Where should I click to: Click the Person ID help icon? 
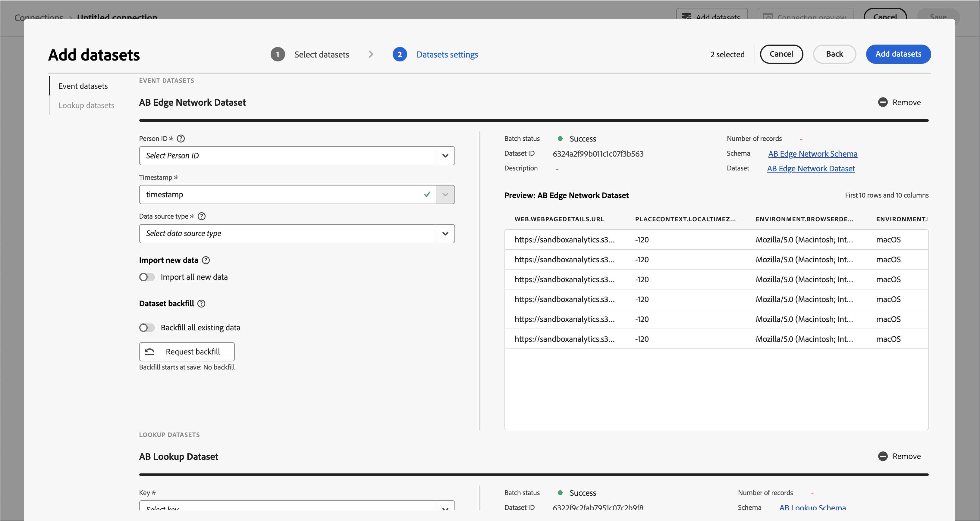pos(181,139)
